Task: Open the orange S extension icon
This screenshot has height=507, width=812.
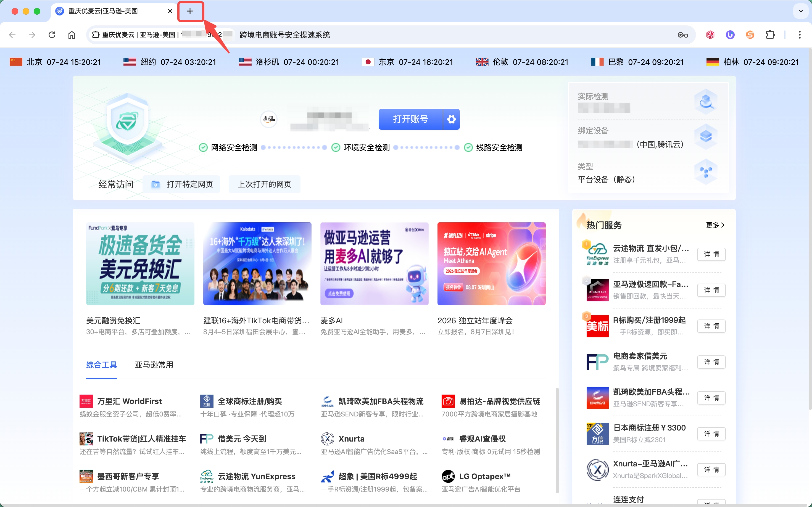Action: [x=750, y=35]
